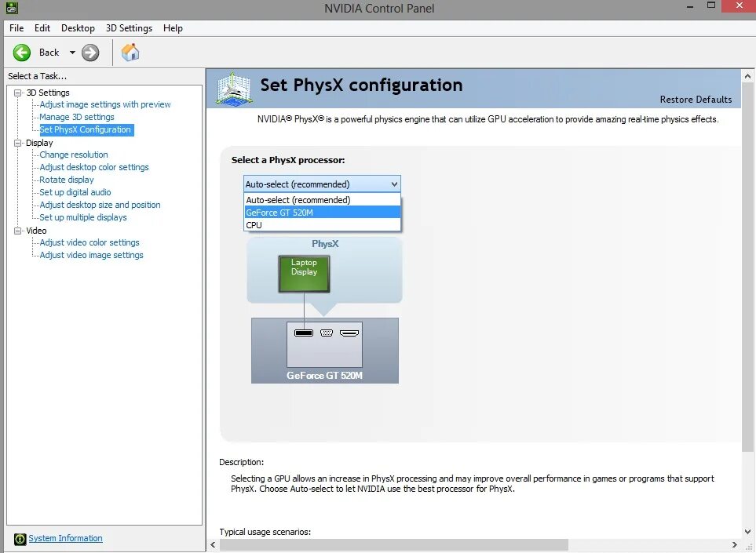Click the Laptop Display green monitor
The height and width of the screenshot is (553, 756).
click(305, 274)
